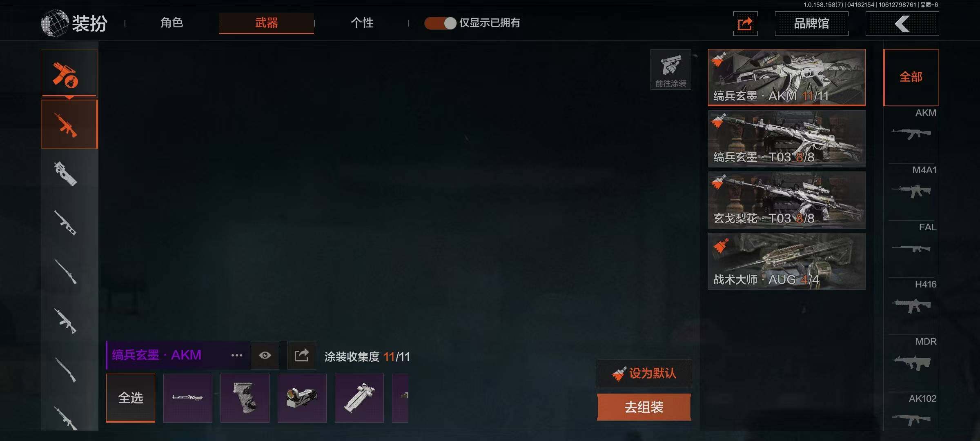The width and height of the screenshot is (980, 441).
Task: Click the 去组装 button
Action: tap(644, 407)
